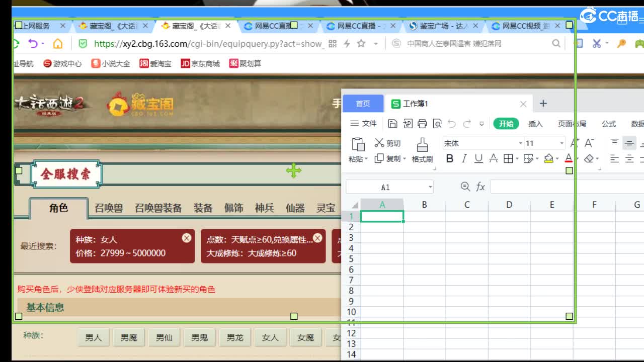
Task: Open a new WPS document tab
Action: pyautogui.click(x=543, y=104)
